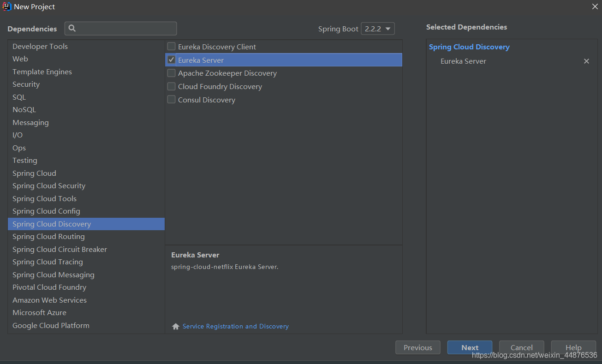Cancel the New Project wizard
Image resolution: width=602 pixels, height=364 pixels.
coord(521,347)
